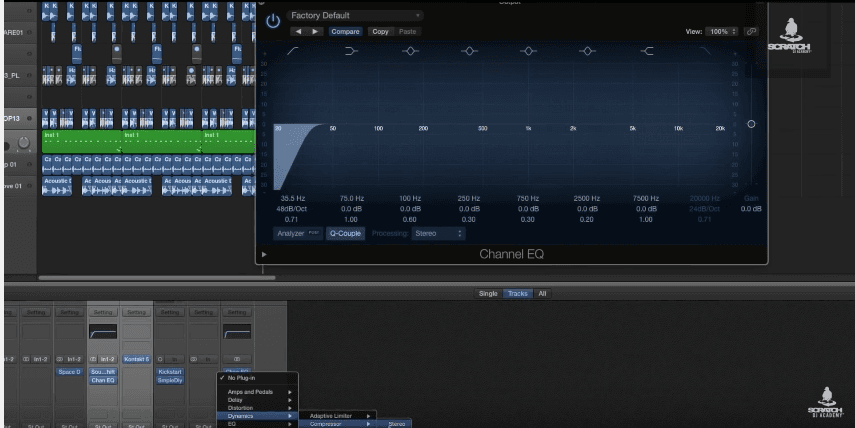
Task: Open the Processing Stereo dropdown
Action: (438, 233)
